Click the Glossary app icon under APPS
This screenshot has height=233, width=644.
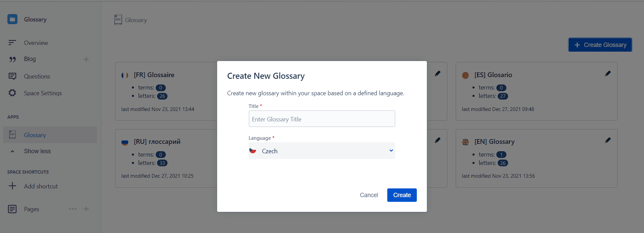12,135
